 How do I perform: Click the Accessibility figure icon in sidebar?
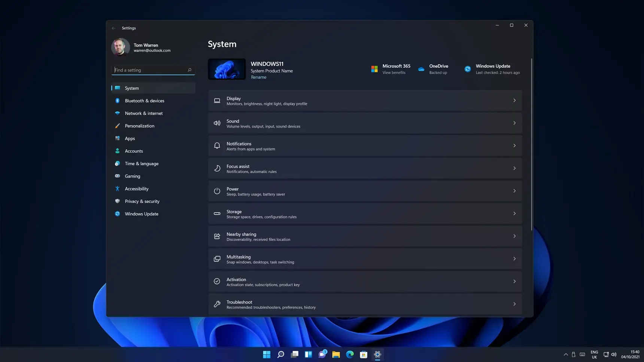(117, 189)
